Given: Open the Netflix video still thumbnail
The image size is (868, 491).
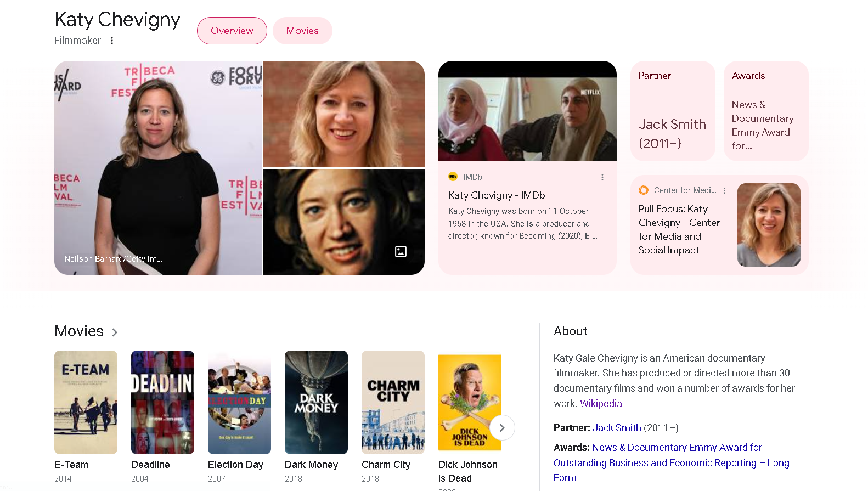Looking at the screenshot, I should (x=527, y=111).
